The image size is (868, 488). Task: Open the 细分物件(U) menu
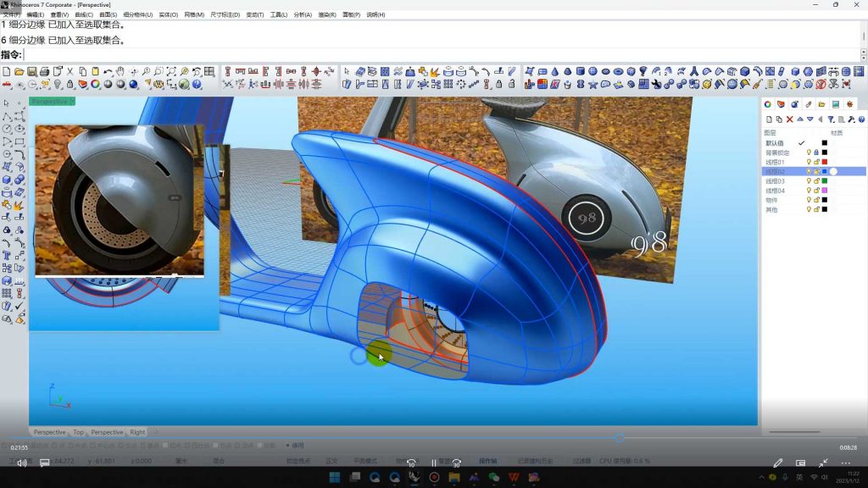[138, 14]
